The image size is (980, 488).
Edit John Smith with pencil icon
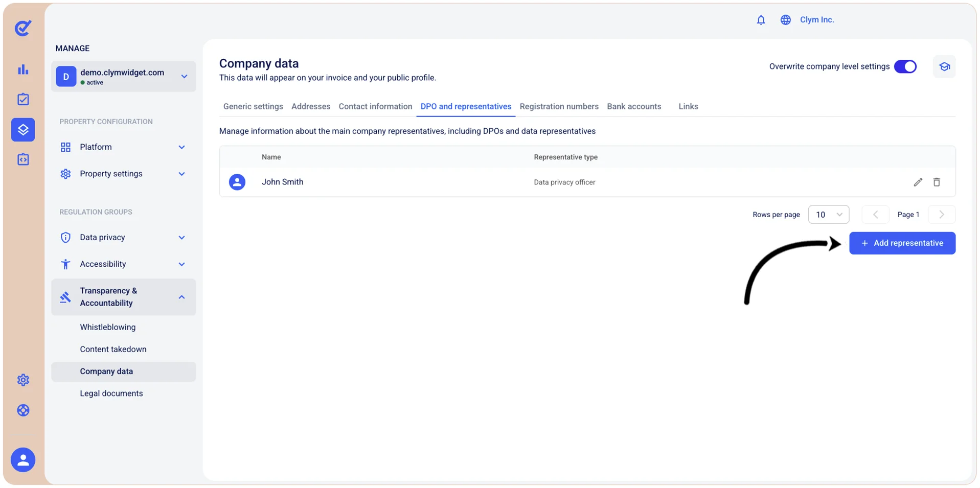click(918, 182)
